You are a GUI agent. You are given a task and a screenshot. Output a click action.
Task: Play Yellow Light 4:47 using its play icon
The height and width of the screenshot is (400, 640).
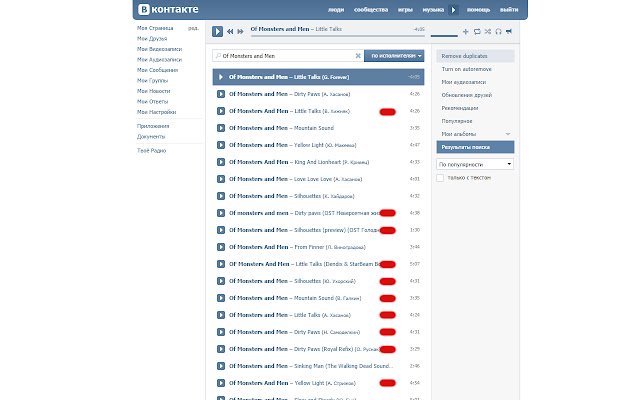point(221,145)
